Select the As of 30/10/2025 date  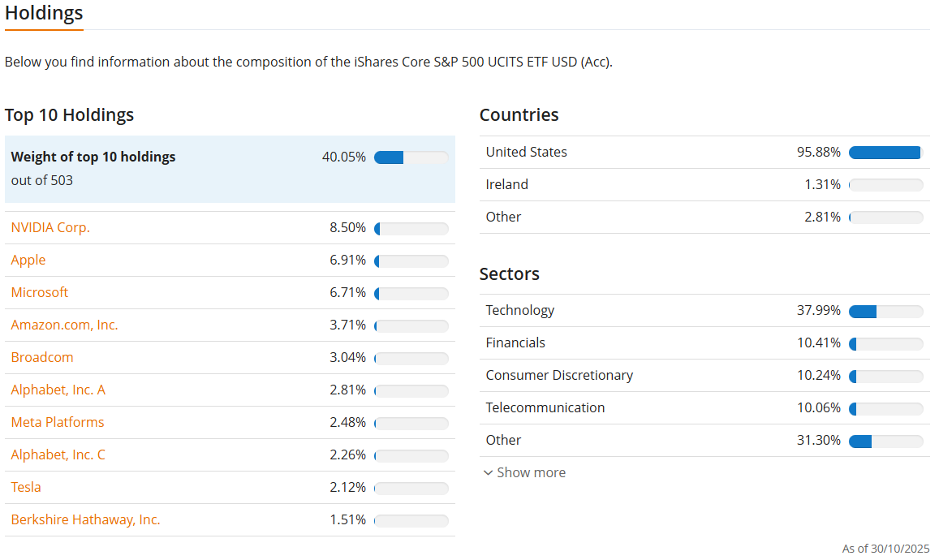pos(885,549)
